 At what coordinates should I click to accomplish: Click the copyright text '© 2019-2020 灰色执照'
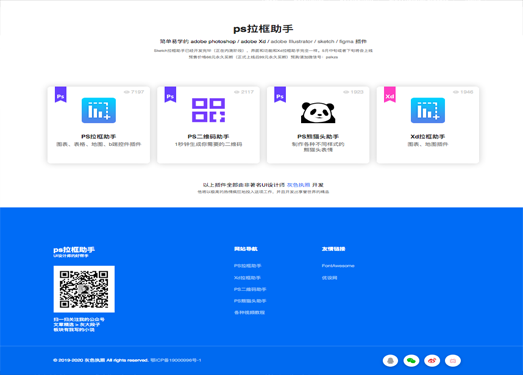tap(79, 360)
